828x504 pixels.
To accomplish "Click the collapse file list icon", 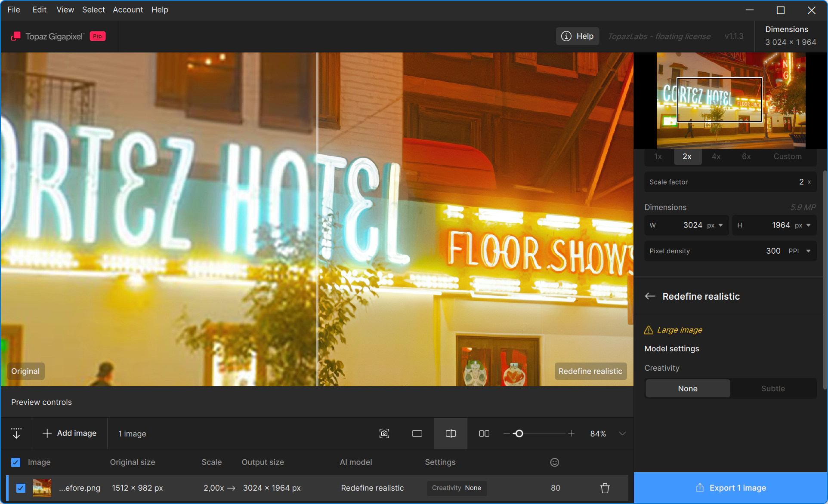I will tap(16, 433).
